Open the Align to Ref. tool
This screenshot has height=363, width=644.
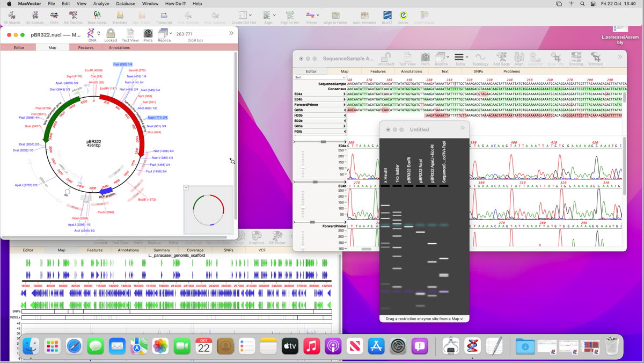click(290, 17)
